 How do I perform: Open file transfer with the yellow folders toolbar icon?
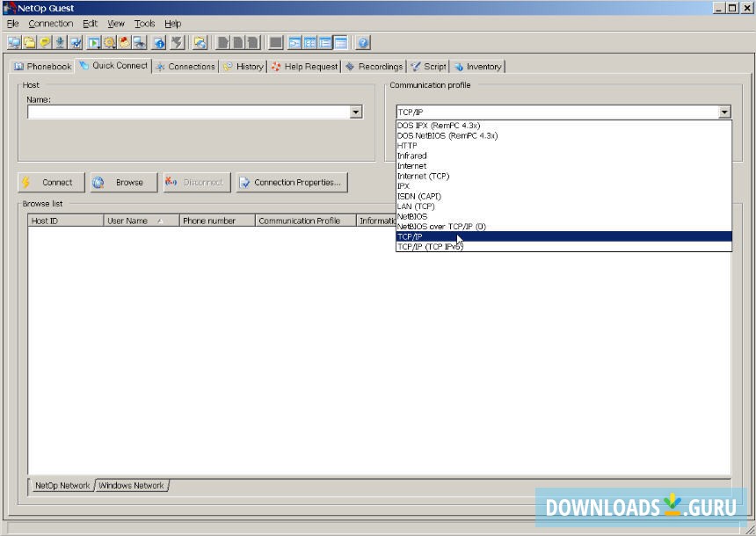[30, 43]
